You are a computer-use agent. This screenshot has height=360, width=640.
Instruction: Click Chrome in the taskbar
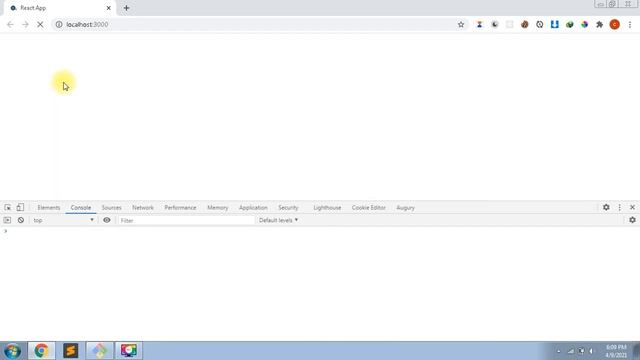[41, 351]
